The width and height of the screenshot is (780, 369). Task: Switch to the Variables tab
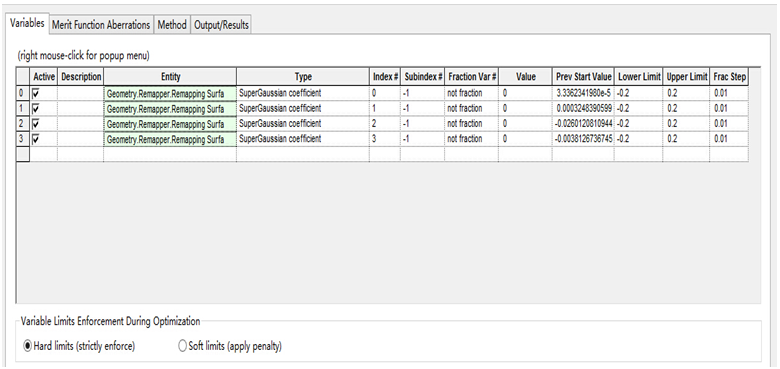27,23
